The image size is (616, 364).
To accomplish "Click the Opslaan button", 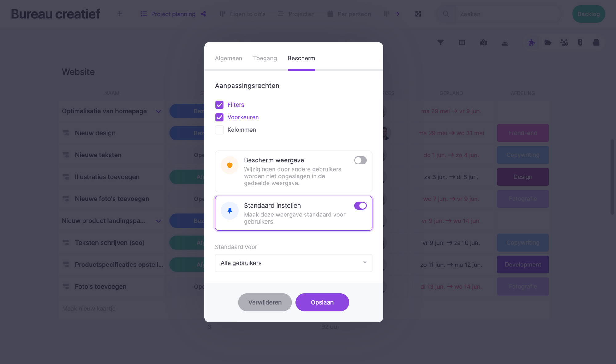I will point(322,302).
